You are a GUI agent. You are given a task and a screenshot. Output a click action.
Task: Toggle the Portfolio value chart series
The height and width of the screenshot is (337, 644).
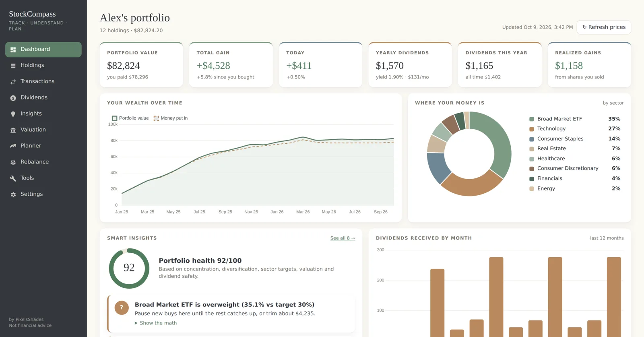pyautogui.click(x=130, y=118)
